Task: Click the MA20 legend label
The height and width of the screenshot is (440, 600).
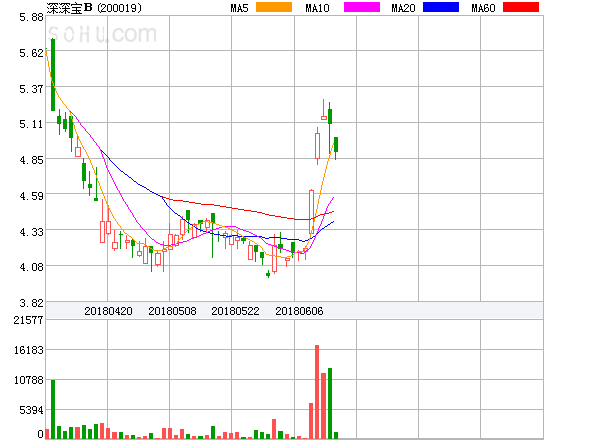Action: [403, 8]
